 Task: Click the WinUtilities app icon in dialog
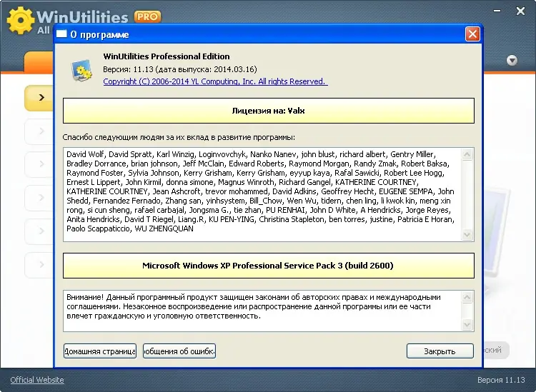pos(81,70)
